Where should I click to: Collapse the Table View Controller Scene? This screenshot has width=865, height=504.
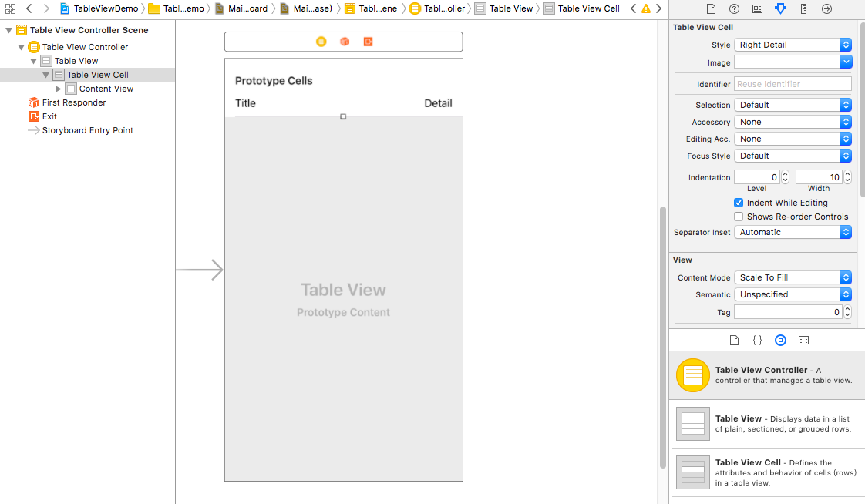(9, 31)
